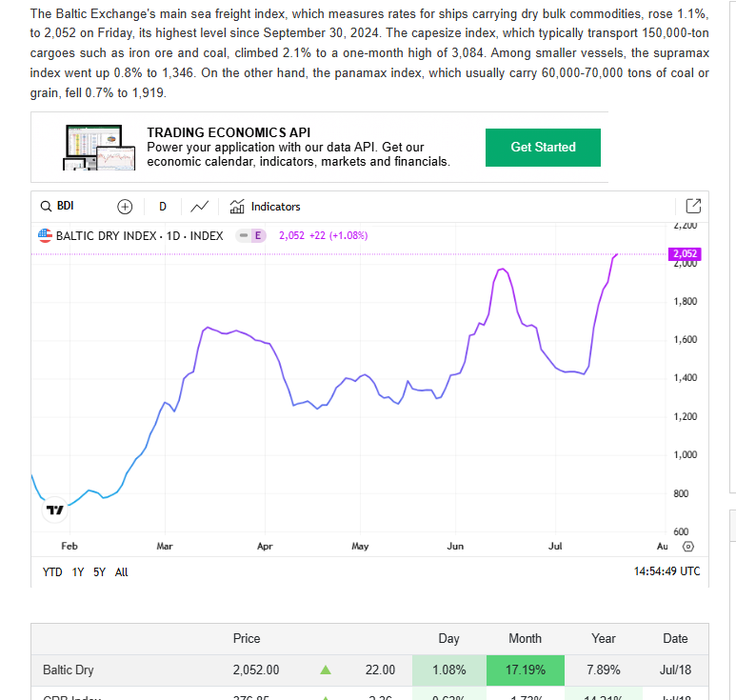Select the YTD date range
The height and width of the screenshot is (700, 736).
[52, 572]
